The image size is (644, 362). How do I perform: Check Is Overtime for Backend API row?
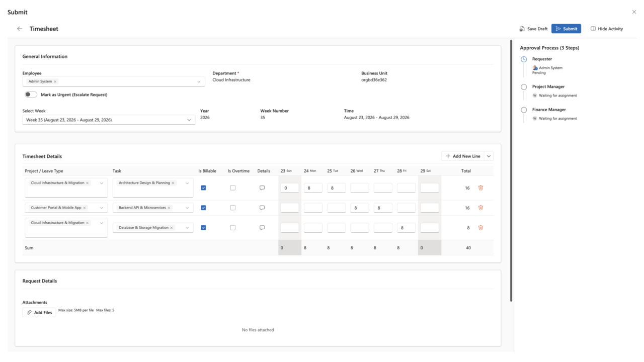(x=232, y=208)
